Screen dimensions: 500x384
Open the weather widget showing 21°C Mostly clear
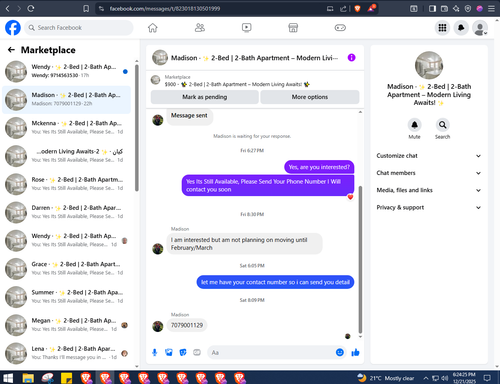tap(386, 378)
